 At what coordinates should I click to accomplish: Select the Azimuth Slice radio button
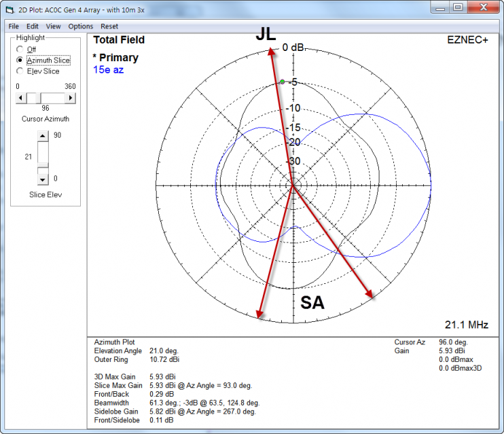click(20, 60)
